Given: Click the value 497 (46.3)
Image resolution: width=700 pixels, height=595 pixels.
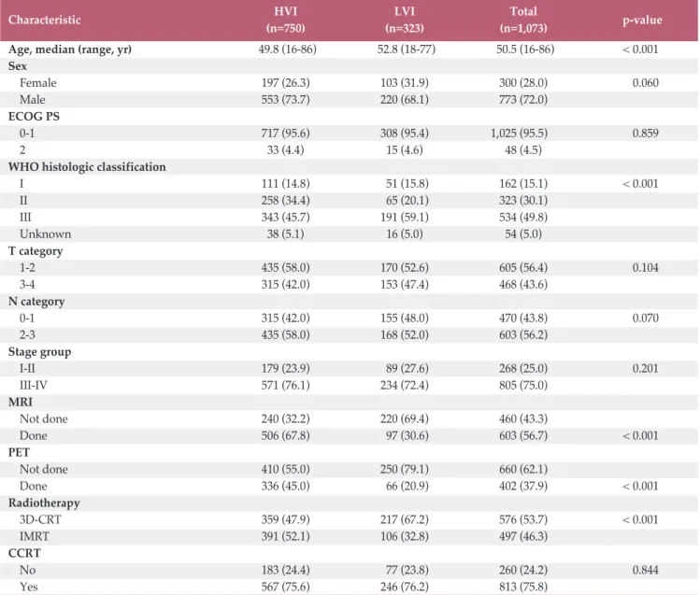Looking at the screenshot, I should click(523, 536).
